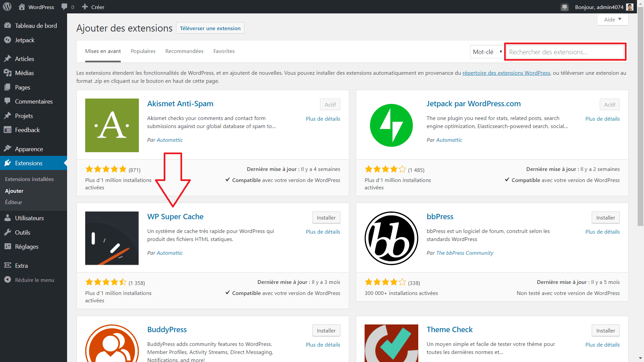Click the plus Créer icon in admin bar

85,7
